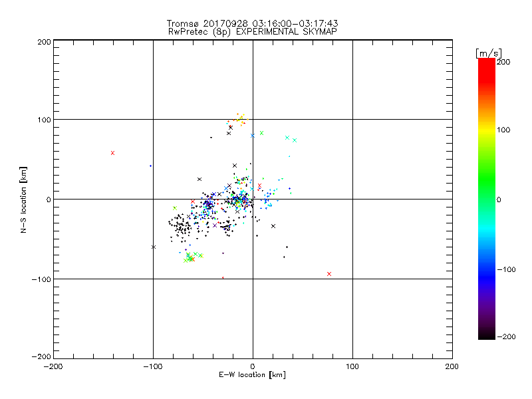Image resolution: width=532 pixels, height=399 pixels.
Task: Click the black X marker near (-100, -60)
Action: [154, 247]
